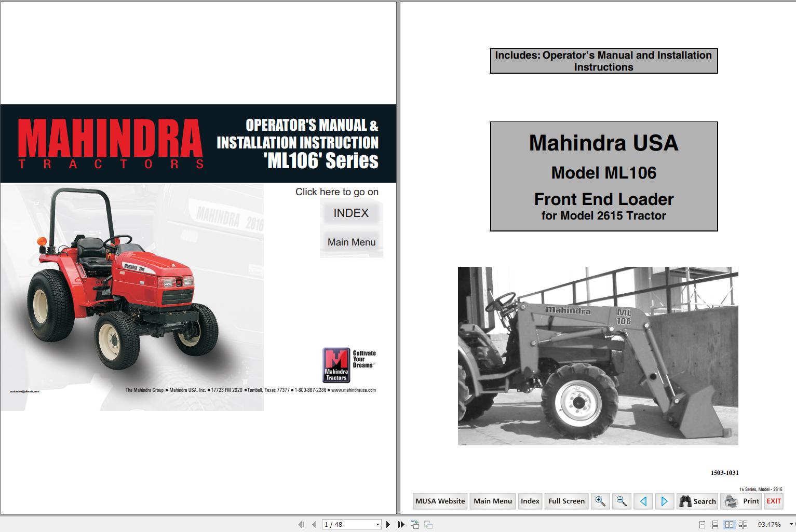Go back using the blue left arrow icon

point(643,501)
